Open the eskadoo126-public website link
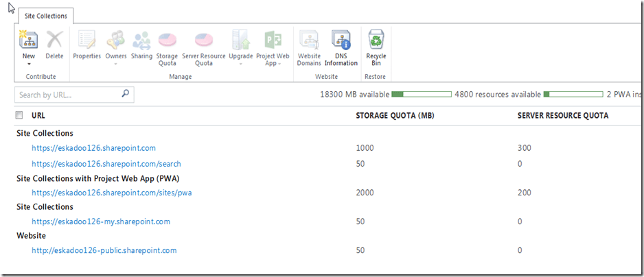Image resolution: width=644 pixels, height=277 pixels. click(104, 250)
